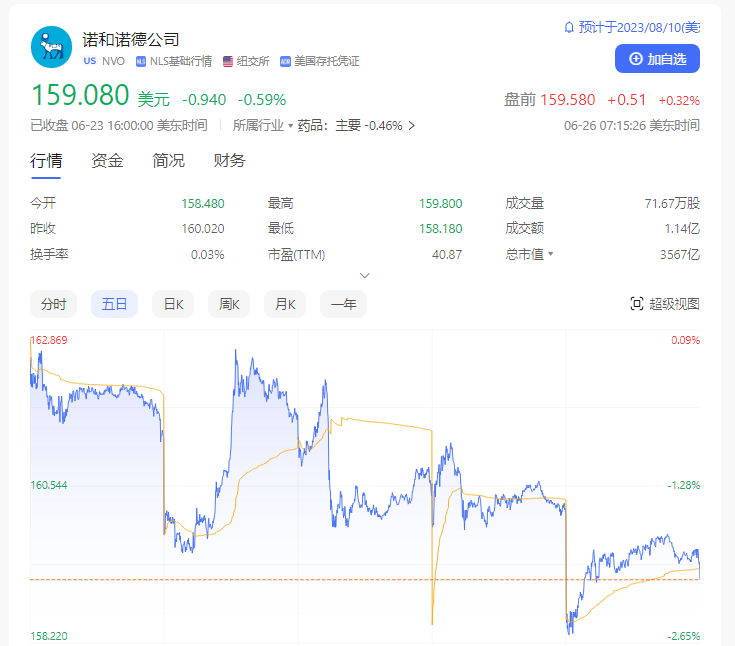Open the 所属行业 dropdown
This screenshot has height=646, width=735.
click(262, 126)
